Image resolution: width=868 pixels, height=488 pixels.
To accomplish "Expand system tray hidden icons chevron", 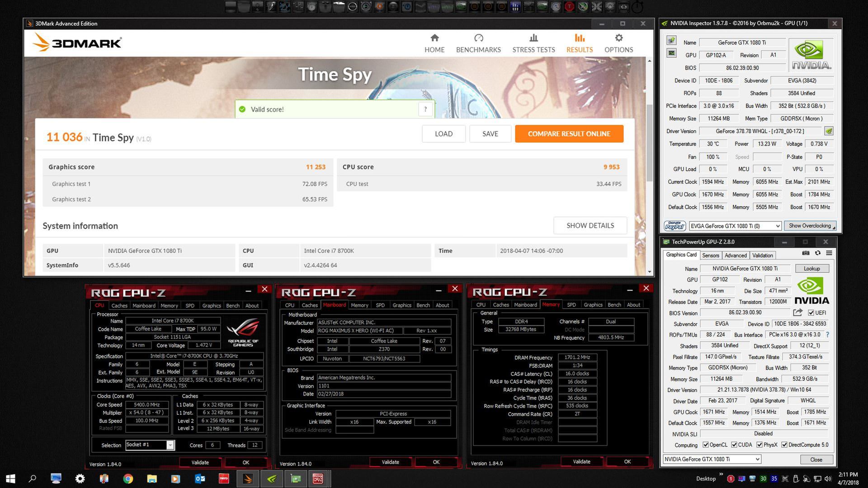I will (x=721, y=474).
